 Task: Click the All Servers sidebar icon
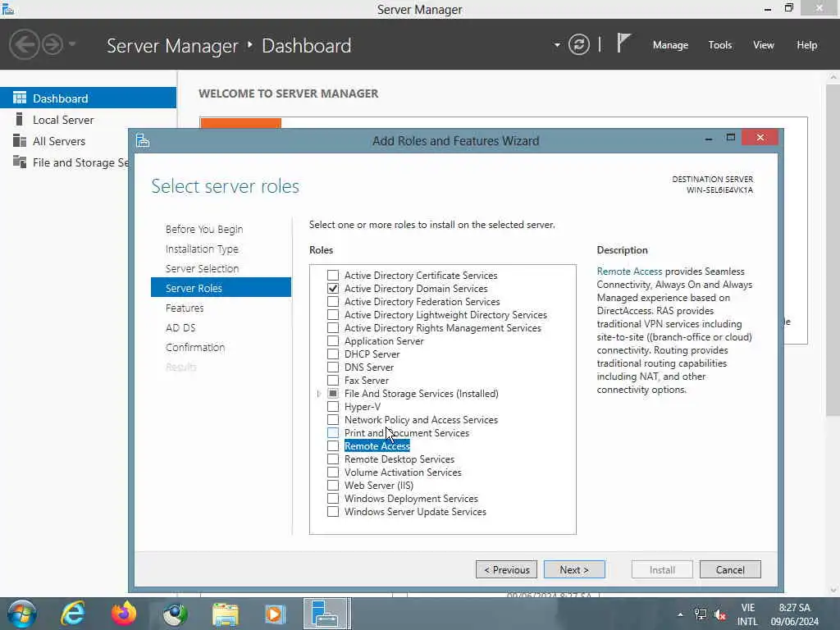tap(20, 141)
